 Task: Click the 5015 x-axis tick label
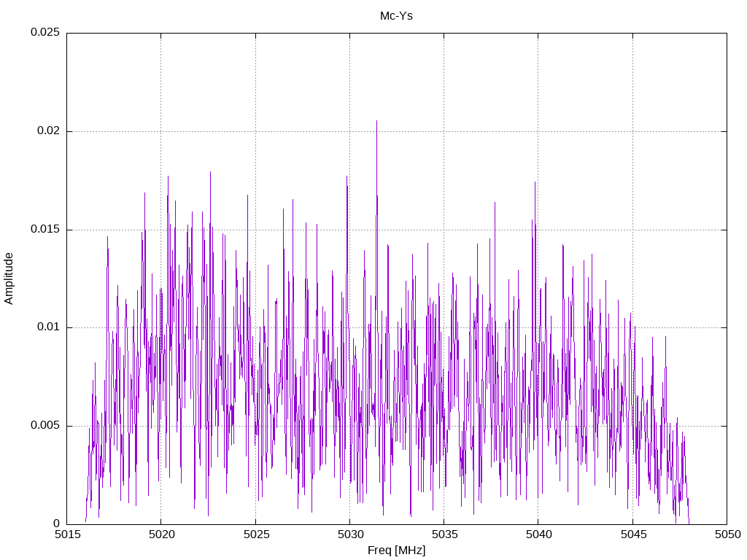click(x=67, y=534)
